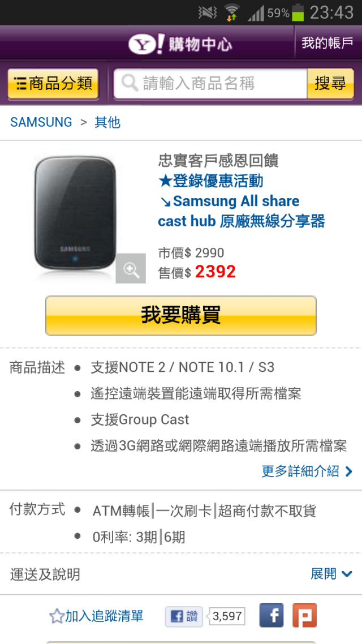Image resolution: width=362 pixels, height=644 pixels.
Task: Focus the 請輸入商品名稱 search field
Action: (x=210, y=84)
